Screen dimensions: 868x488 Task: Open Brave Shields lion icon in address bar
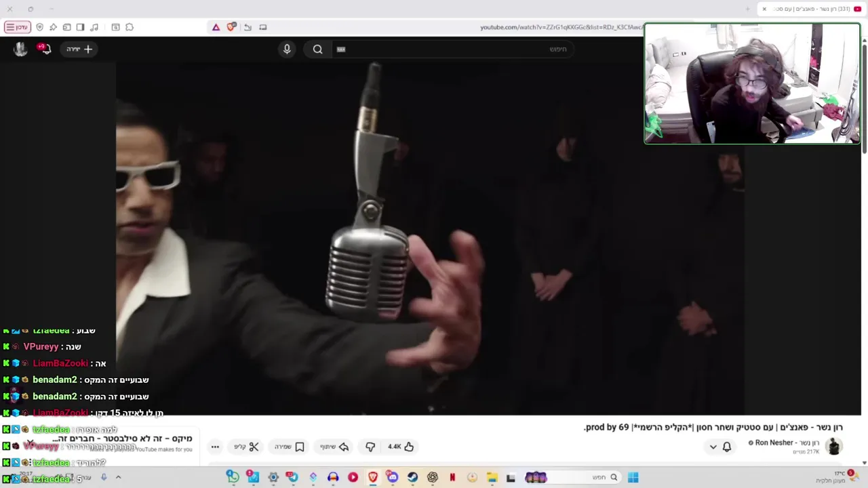231,27
